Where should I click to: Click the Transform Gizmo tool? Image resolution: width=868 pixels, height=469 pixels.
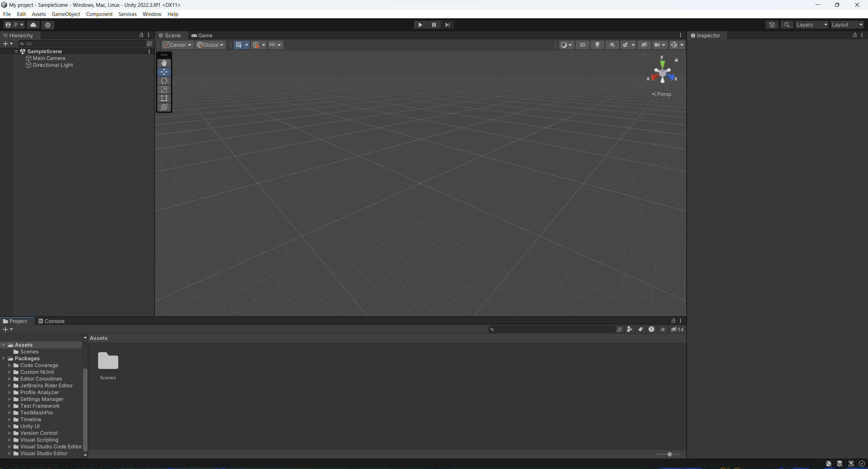(164, 108)
